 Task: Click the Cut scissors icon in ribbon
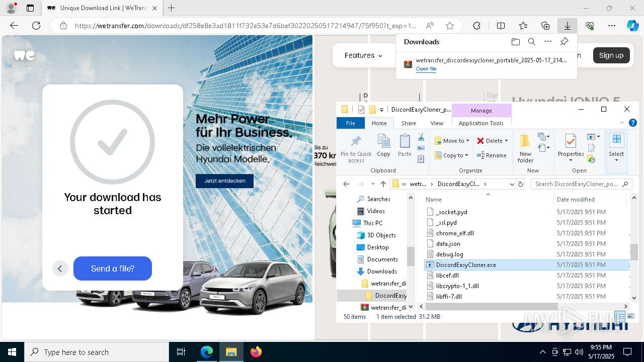point(421,137)
